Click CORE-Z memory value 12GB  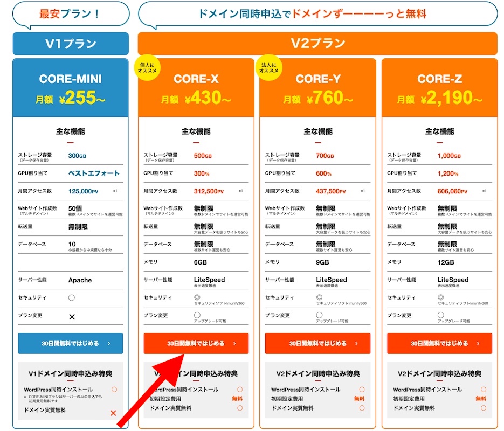click(x=446, y=262)
